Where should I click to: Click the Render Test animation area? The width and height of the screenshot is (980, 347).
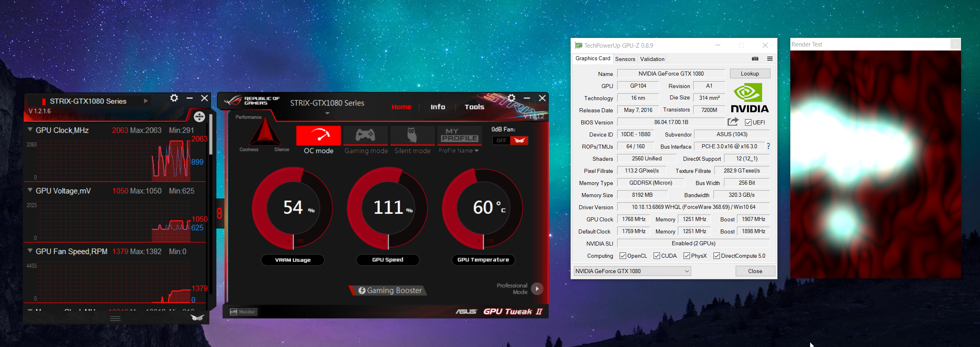(876, 164)
